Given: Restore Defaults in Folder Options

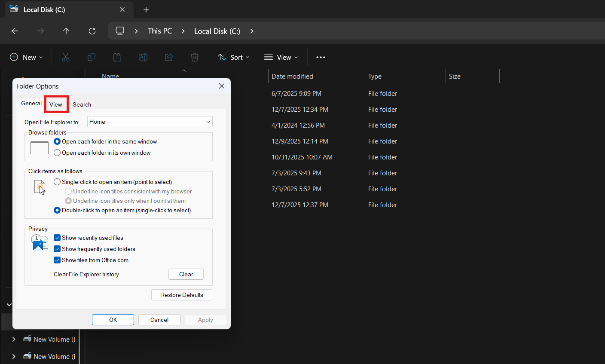Looking at the screenshot, I should 181,295.
